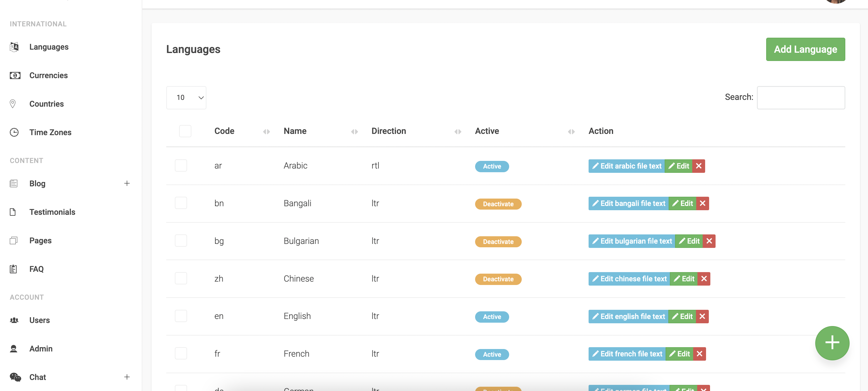868x391 pixels.
Task: Go to Users in the Account section
Action: click(40, 320)
